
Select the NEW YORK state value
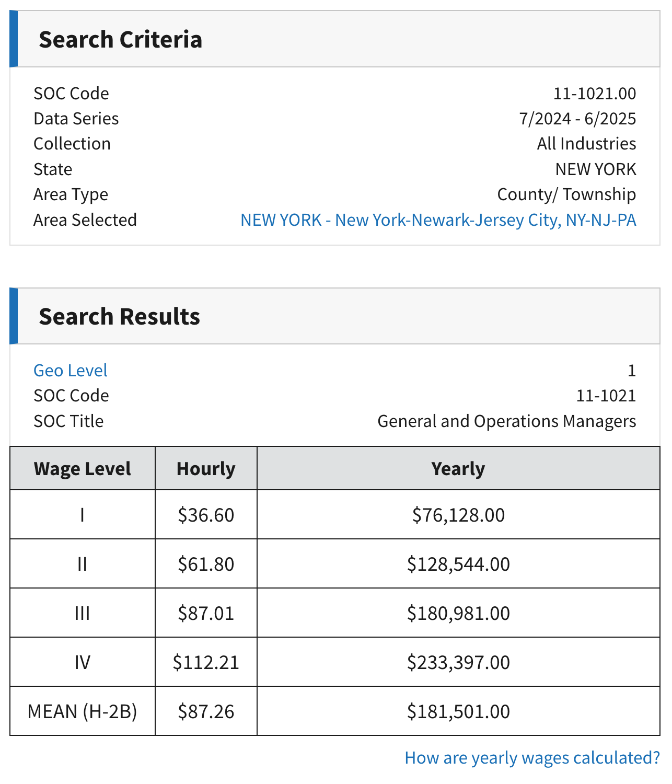[596, 169]
